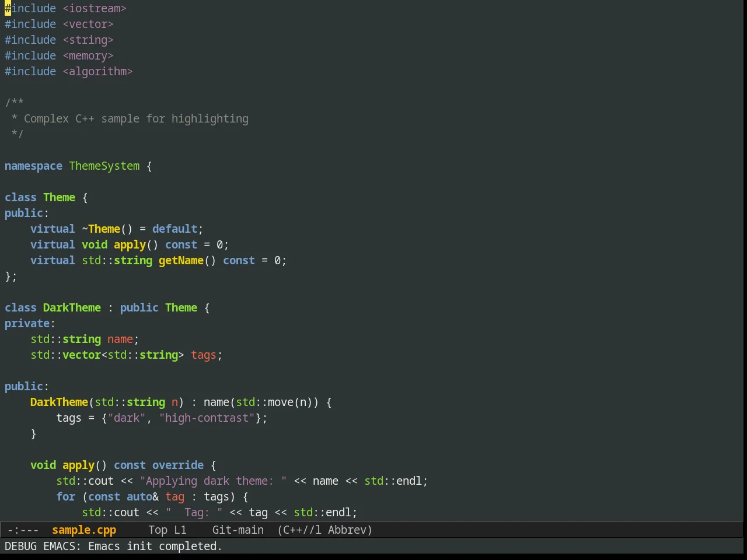Click on '<algorithm>' include header
747x560 pixels.
click(97, 71)
